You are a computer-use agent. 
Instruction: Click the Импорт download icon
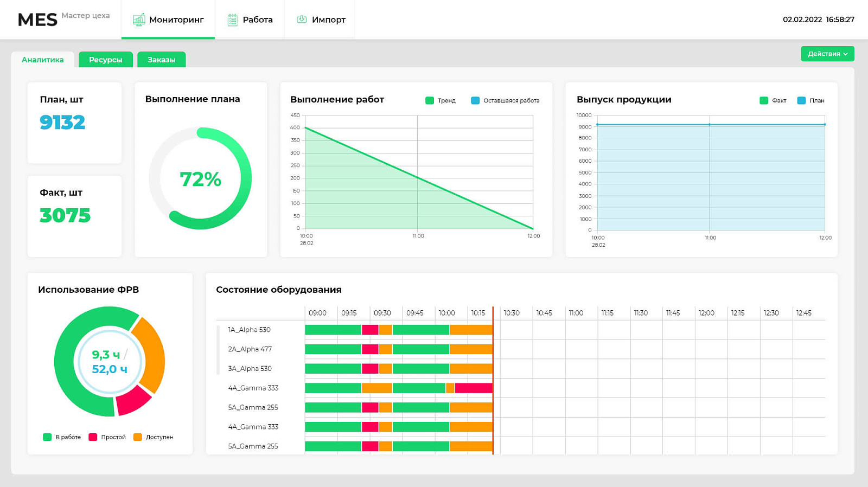(x=302, y=20)
